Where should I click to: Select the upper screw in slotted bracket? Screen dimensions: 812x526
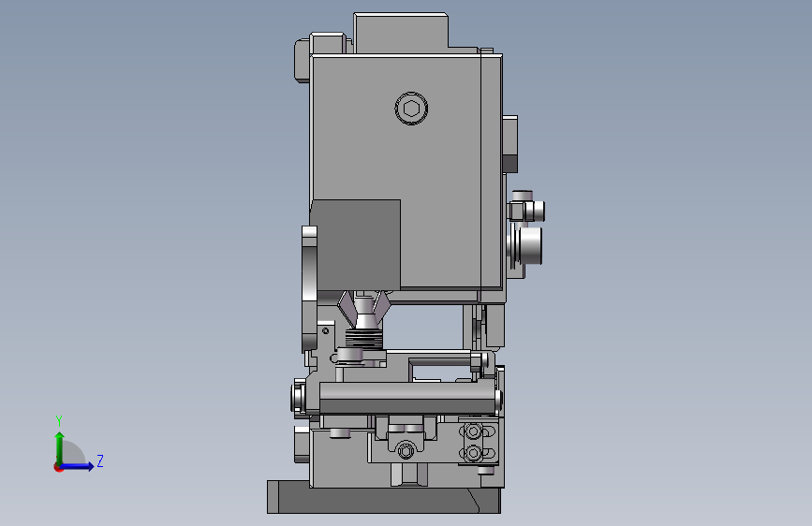point(473,431)
